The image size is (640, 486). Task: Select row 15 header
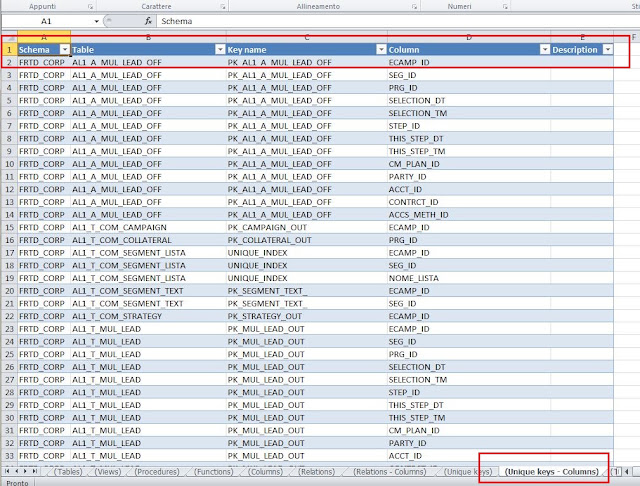point(9,227)
